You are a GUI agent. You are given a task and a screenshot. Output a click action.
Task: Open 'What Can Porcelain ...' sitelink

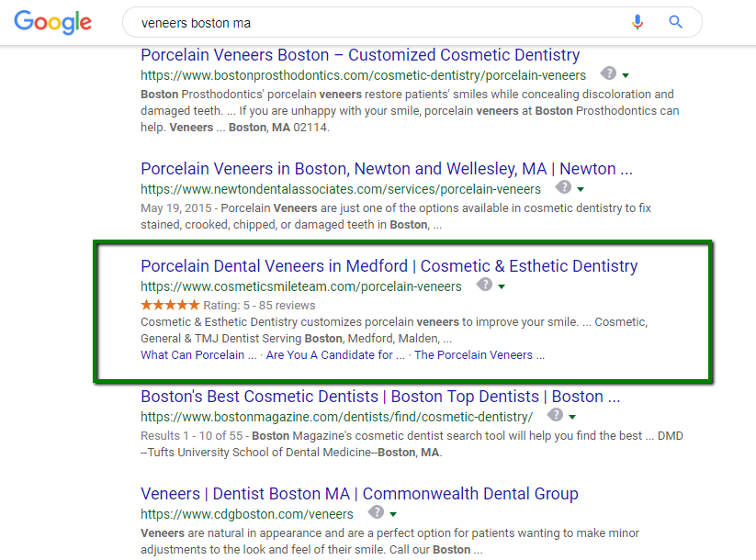pyautogui.click(x=198, y=355)
